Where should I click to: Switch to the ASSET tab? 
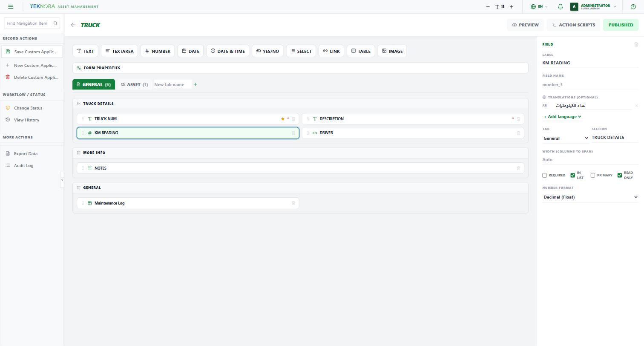tap(134, 84)
